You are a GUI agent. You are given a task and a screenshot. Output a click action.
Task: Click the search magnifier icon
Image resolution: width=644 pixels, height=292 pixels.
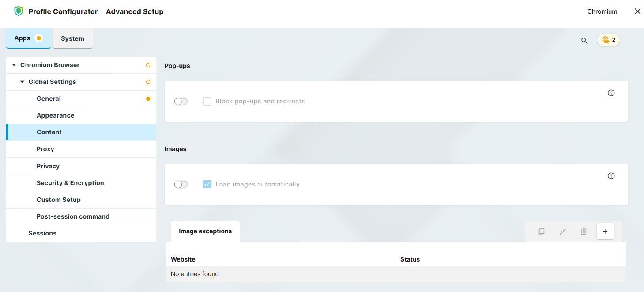[x=584, y=41]
